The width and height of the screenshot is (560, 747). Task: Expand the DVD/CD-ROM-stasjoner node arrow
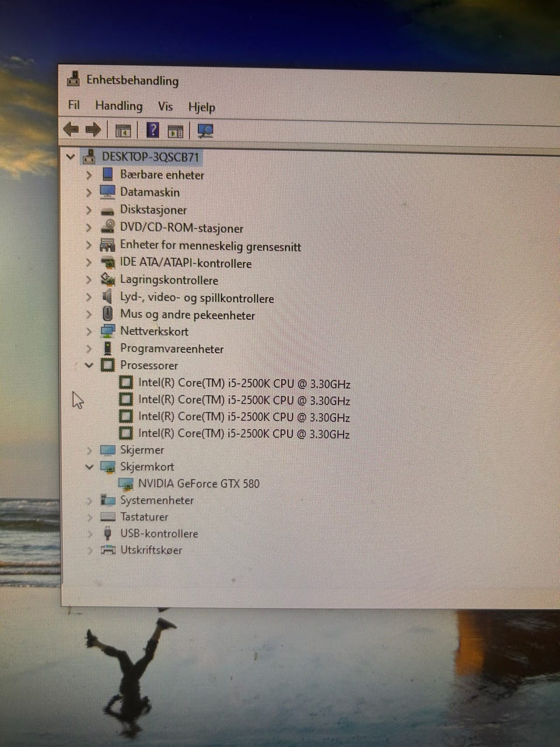click(x=89, y=228)
